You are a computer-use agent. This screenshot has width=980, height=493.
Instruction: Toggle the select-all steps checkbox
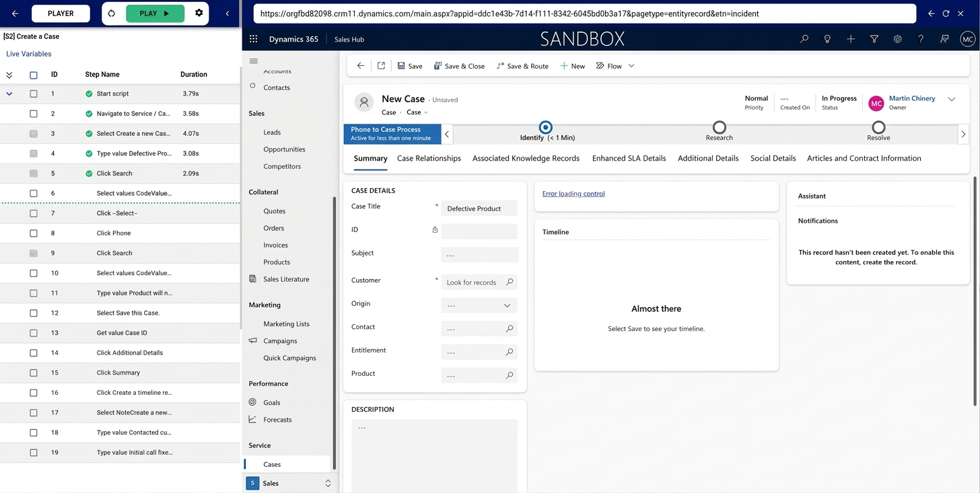(34, 75)
